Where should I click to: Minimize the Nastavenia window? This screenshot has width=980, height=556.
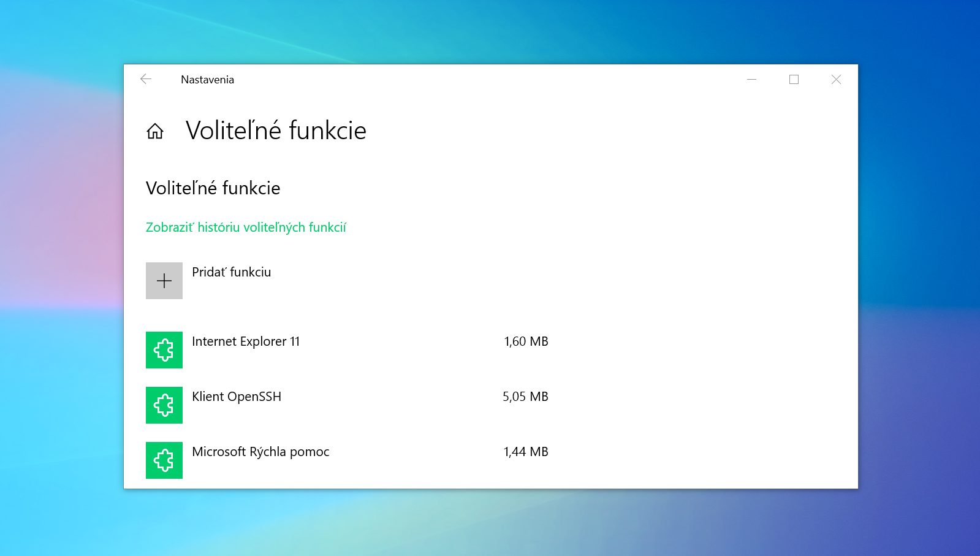pyautogui.click(x=751, y=80)
